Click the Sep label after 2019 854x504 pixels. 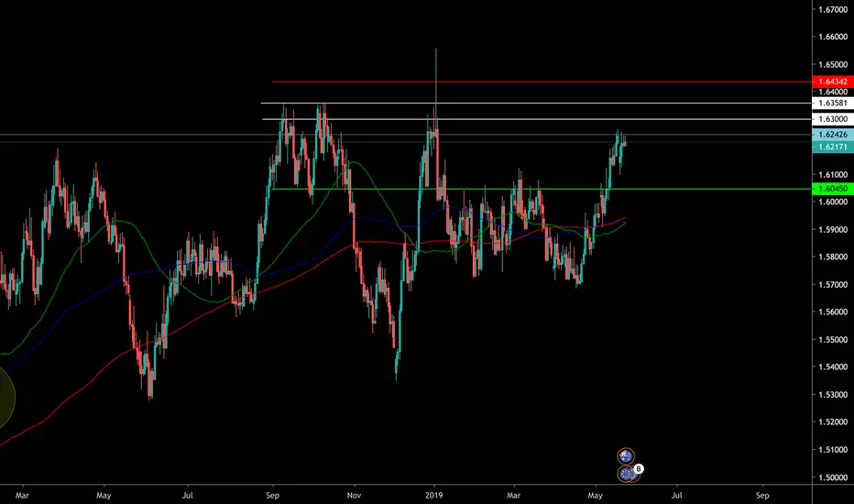(762, 495)
